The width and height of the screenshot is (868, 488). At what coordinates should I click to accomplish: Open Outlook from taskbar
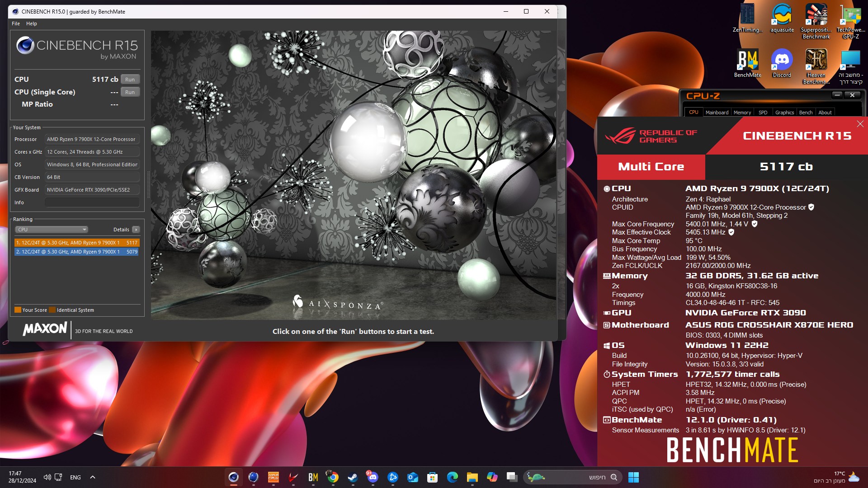pyautogui.click(x=412, y=477)
